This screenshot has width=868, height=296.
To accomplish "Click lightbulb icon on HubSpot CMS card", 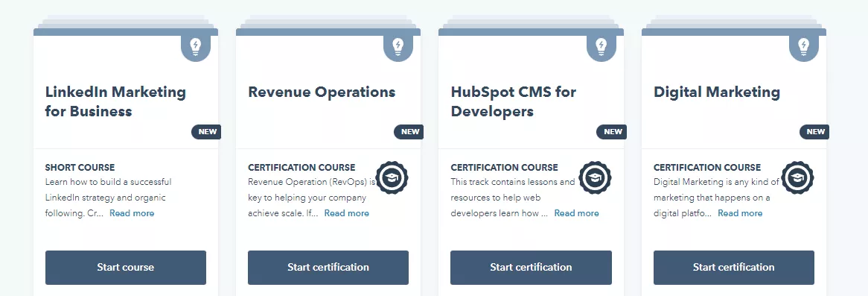I will tap(601, 47).
